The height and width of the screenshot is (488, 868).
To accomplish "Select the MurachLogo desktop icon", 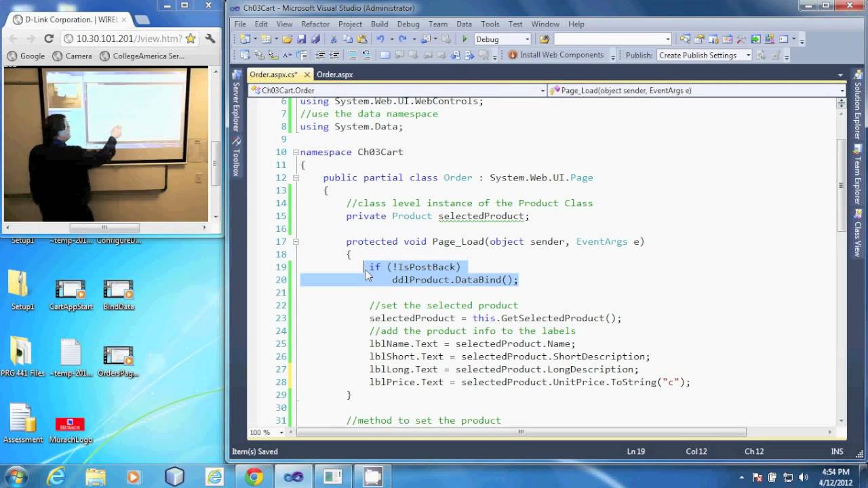I will pos(71,430).
